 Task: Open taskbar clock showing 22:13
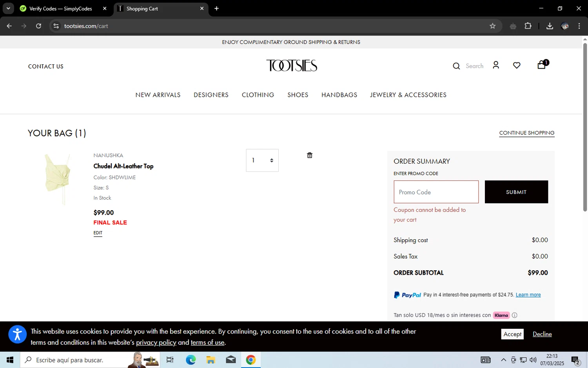552,360
